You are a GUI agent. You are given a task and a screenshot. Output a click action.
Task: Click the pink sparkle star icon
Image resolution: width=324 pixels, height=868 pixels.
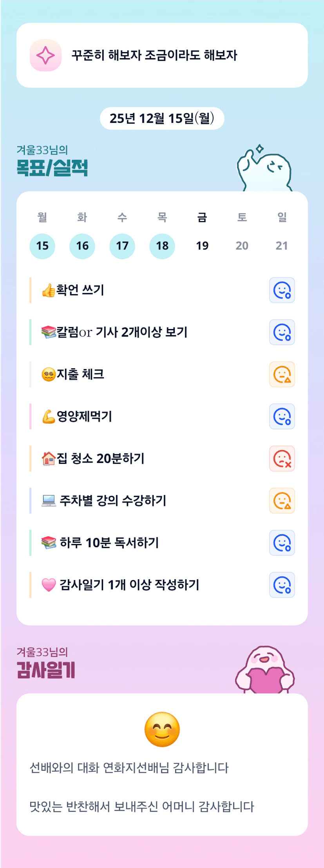click(45, 55)
